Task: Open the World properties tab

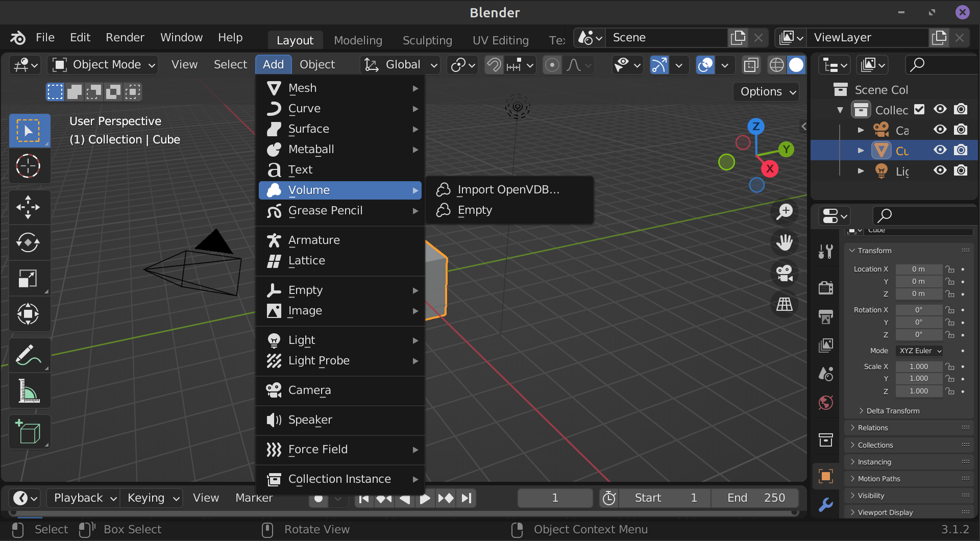Action: pos(825,403)
